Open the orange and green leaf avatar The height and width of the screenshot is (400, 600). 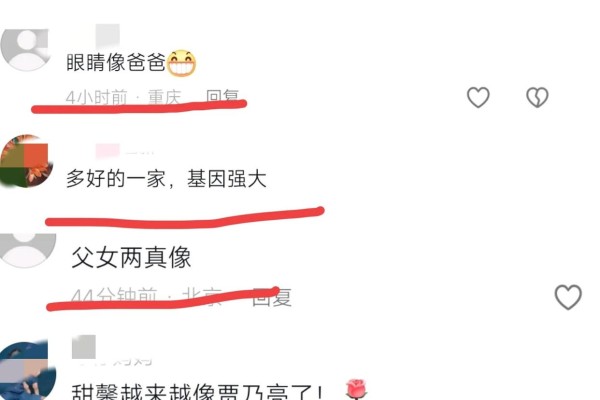tap(26, 161)
